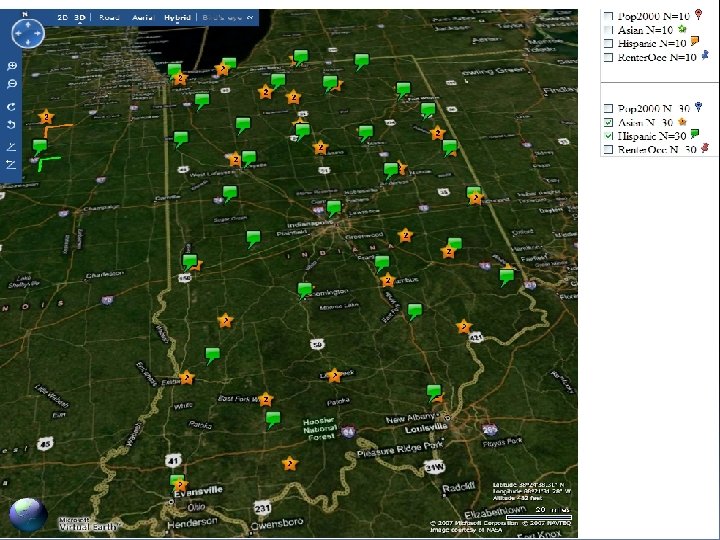
Task: Enable the RenterOcc N=30 layer checkbox
Action: pyautogui.click(x=608, y=150)
